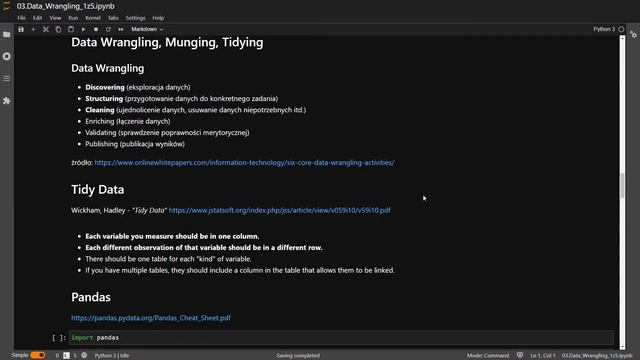Click the kernel gear icon in status bar
The height and width of the screenshot is (360, 640).
click(84, 356)
